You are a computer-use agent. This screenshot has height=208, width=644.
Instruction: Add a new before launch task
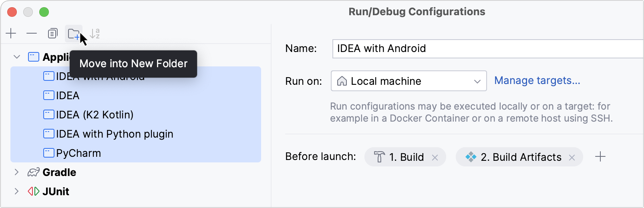[600, 157]
